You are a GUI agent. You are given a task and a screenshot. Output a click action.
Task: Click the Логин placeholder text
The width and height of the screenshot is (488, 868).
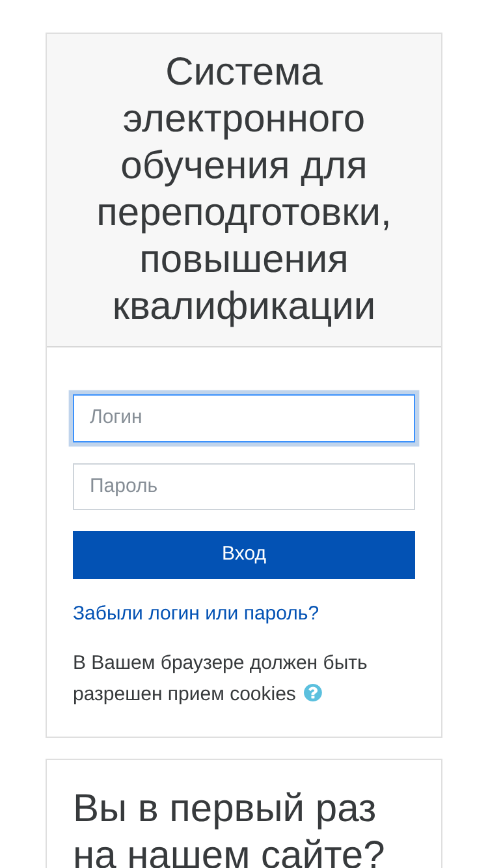(116, 417)
